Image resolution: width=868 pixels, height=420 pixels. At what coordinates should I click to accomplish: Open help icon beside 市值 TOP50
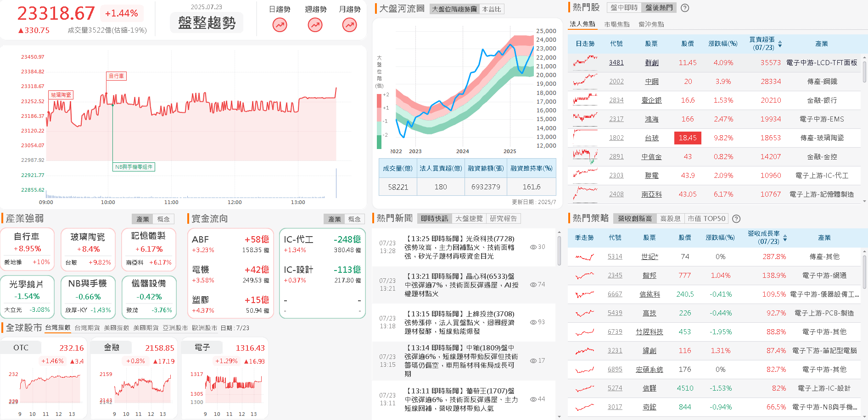click(736, 219)
